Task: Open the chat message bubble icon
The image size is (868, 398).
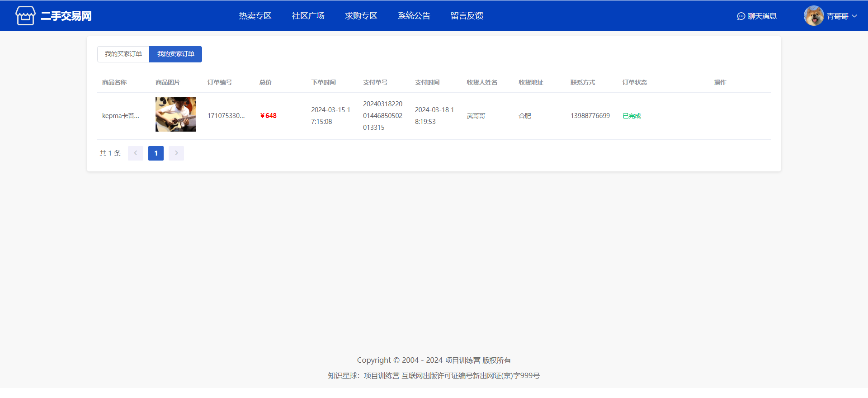Action: (x=741, y=16)
